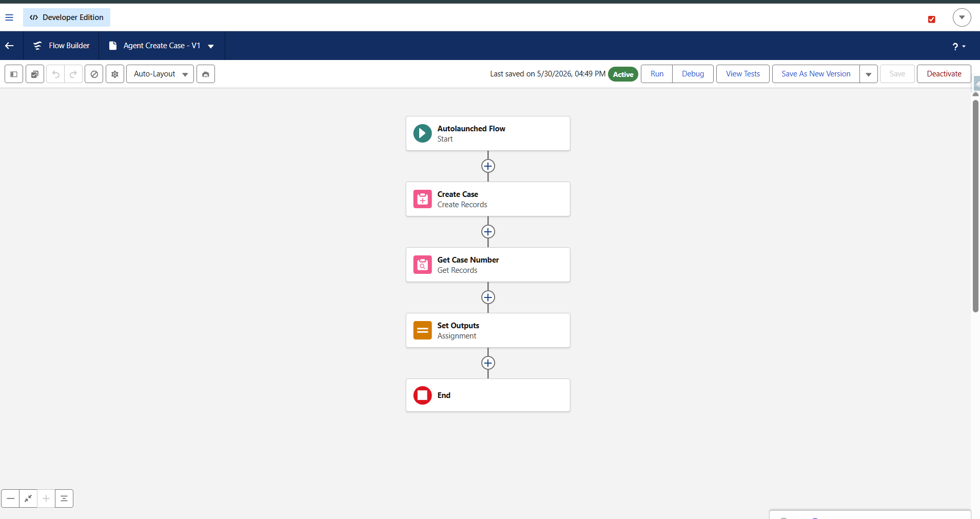Add element after Set Outputs
Image resolution: width=980 pixels, height=519 pixels.
[x=488, y=363]
